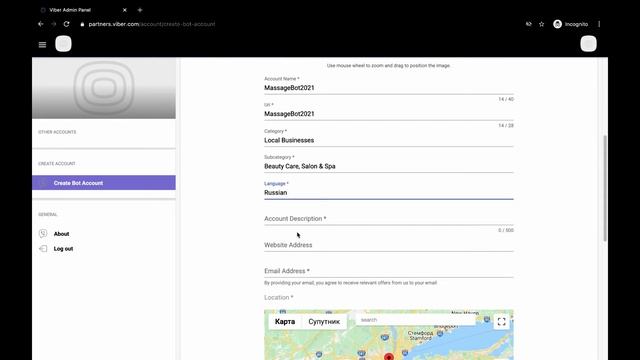Reload the page with refresh icon
Viewport: 640px width, 360px height.
tap(67, 24)
